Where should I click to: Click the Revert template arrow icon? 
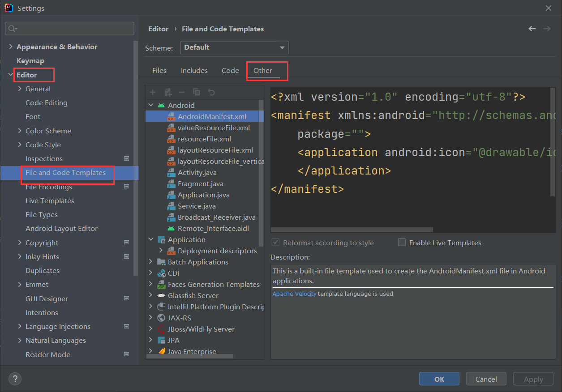pyautogui.click(x=211, y=92)
